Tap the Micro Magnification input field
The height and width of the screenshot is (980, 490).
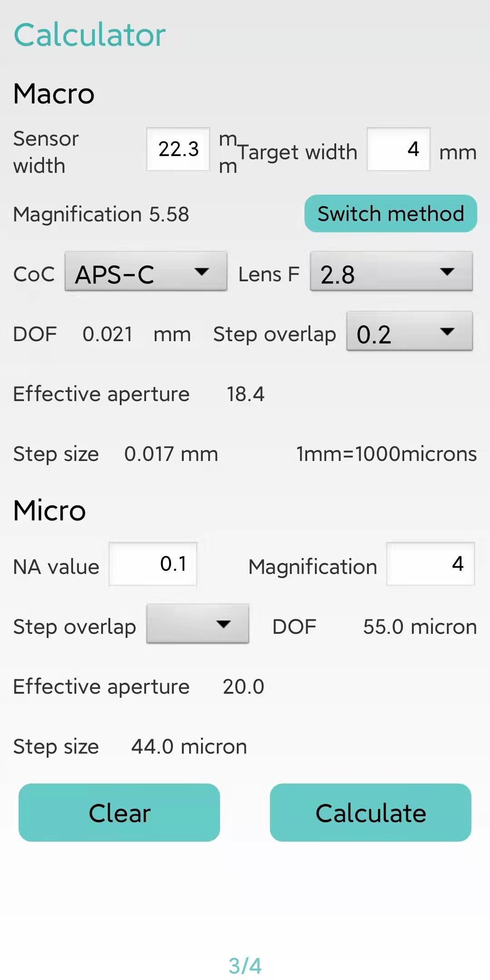click(431, 564)
